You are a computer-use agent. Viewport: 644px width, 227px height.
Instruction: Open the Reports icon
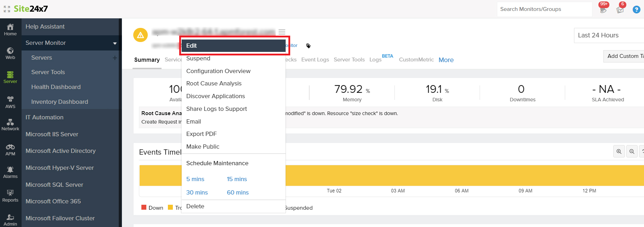click(10, 193)
